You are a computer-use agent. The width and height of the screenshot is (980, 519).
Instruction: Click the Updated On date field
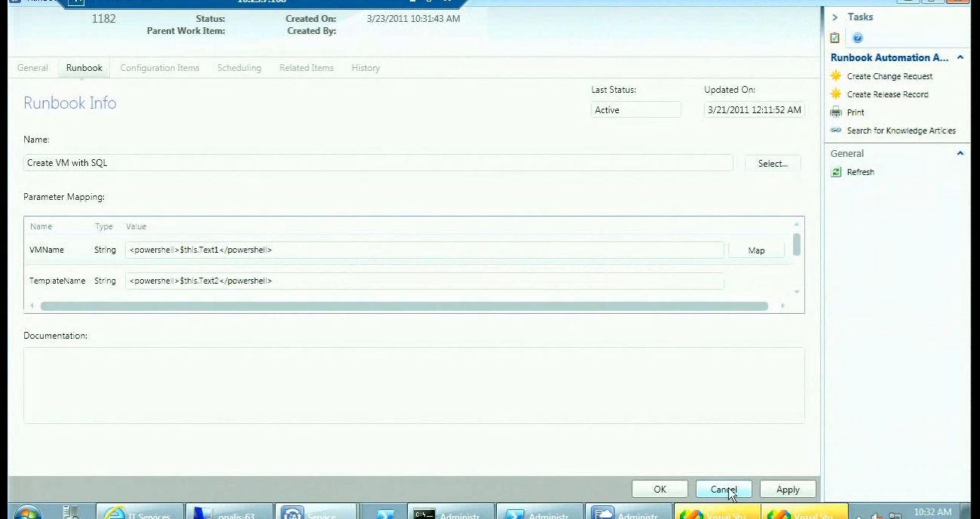tap(754, 109)
